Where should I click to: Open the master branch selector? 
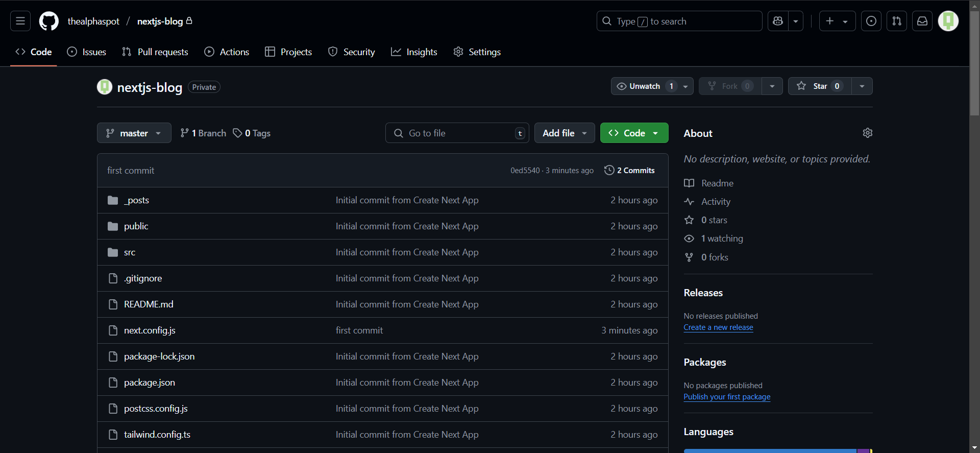pos(134,133)
